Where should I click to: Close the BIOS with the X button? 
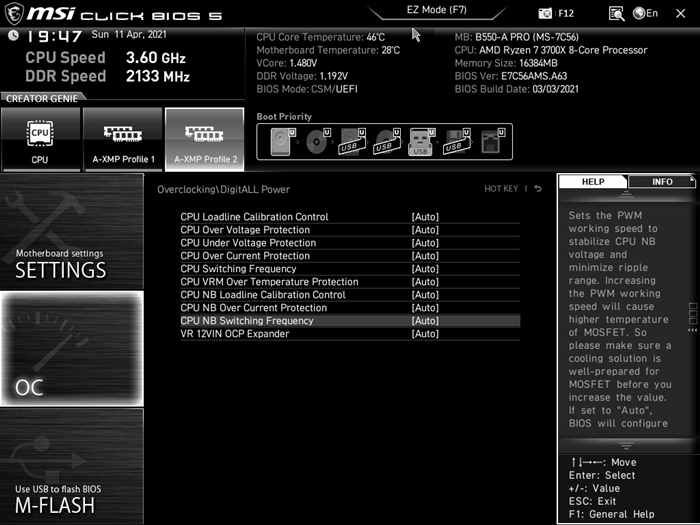point(680,13)
